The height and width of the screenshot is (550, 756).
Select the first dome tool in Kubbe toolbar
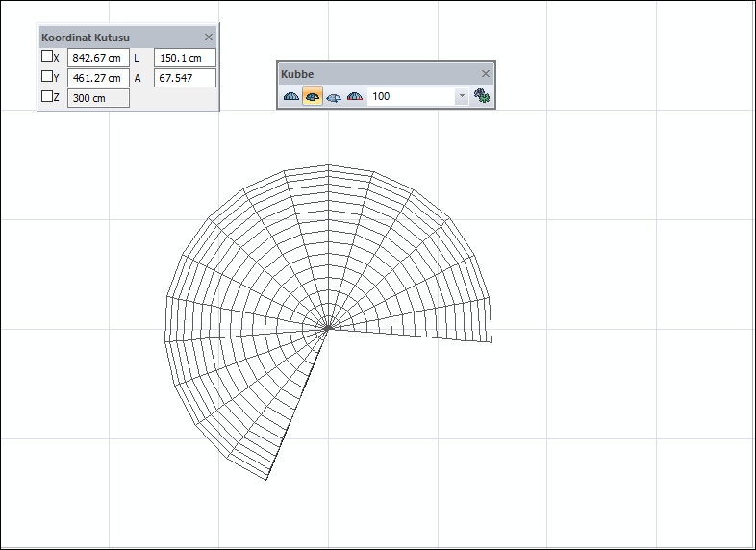tap(290, 97)
